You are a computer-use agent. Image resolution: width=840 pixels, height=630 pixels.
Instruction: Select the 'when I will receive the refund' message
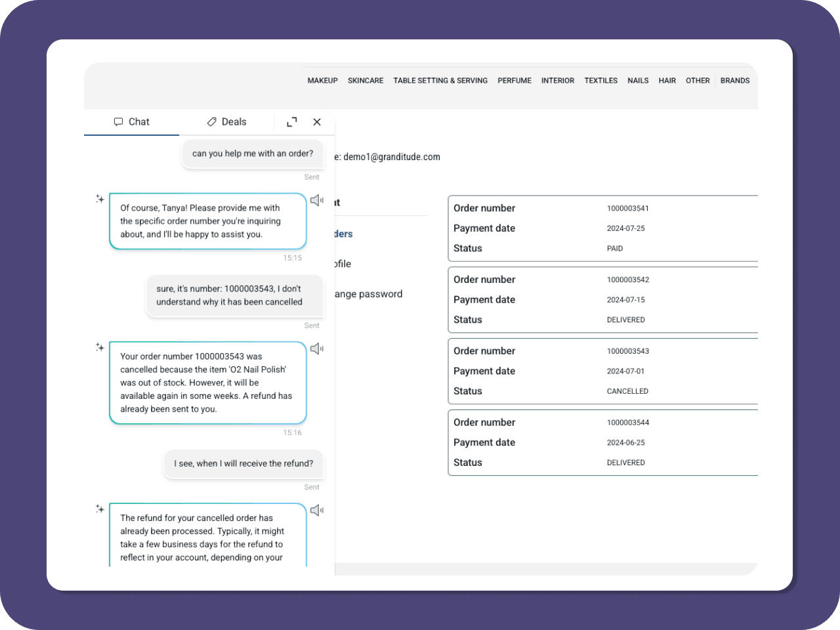click(243, 463)
